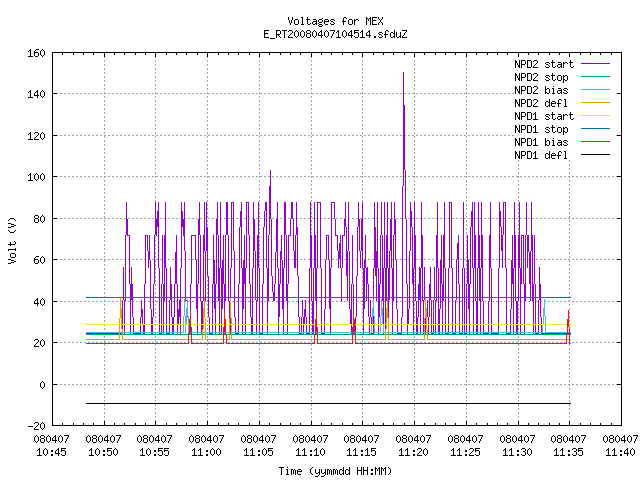This screenshot has height=480, width=640.
Task: Click the x-axis time label 10:45
Action: coord(51,452)
